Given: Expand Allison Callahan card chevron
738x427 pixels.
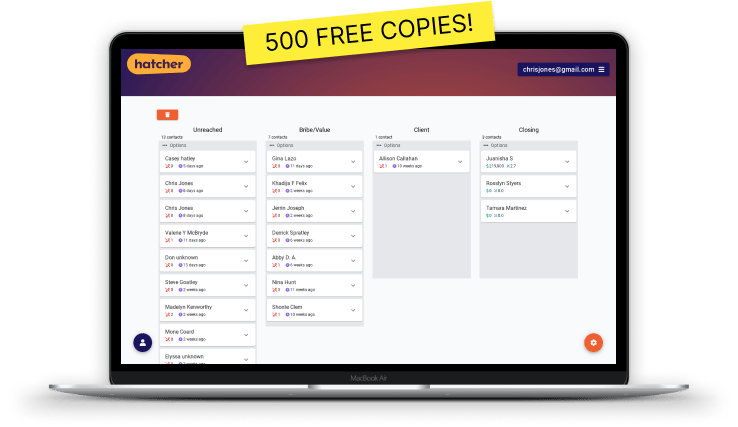Looking at the screenshot, I should click(x=460, y=162).
